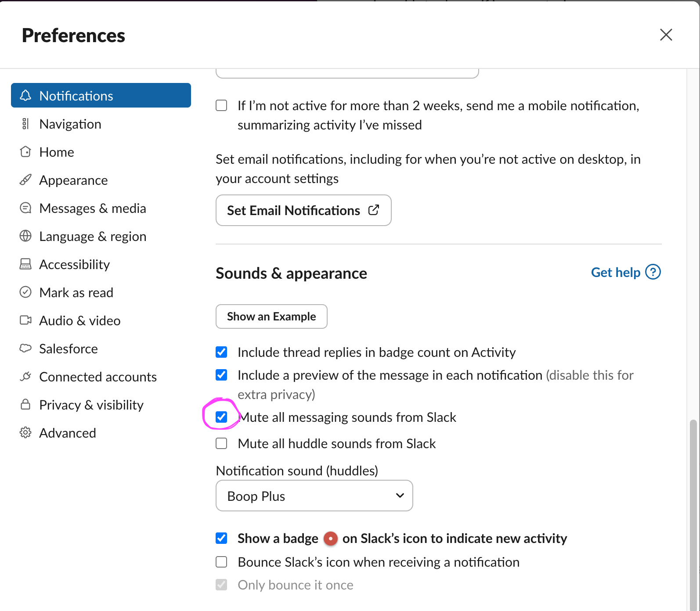The height and width of the screenshot is (611, 700).
Task: Click the question mark help icon
Action: (x=653, y=272)
